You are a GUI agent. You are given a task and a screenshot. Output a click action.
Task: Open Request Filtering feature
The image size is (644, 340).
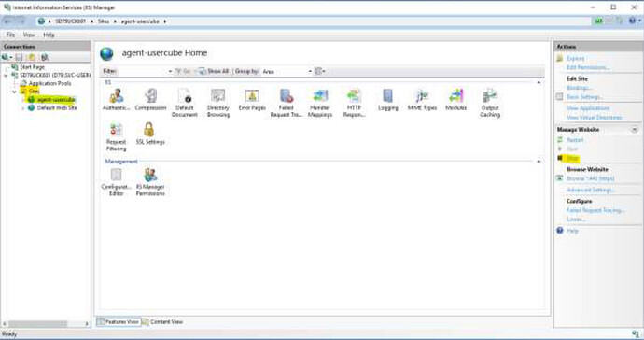coord(117,137)
